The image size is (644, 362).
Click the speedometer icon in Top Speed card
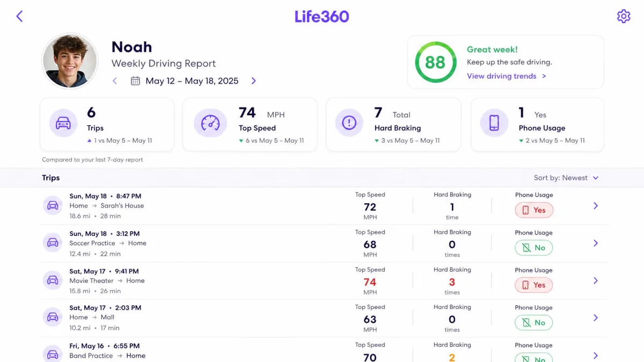click(x=210, y=123)
